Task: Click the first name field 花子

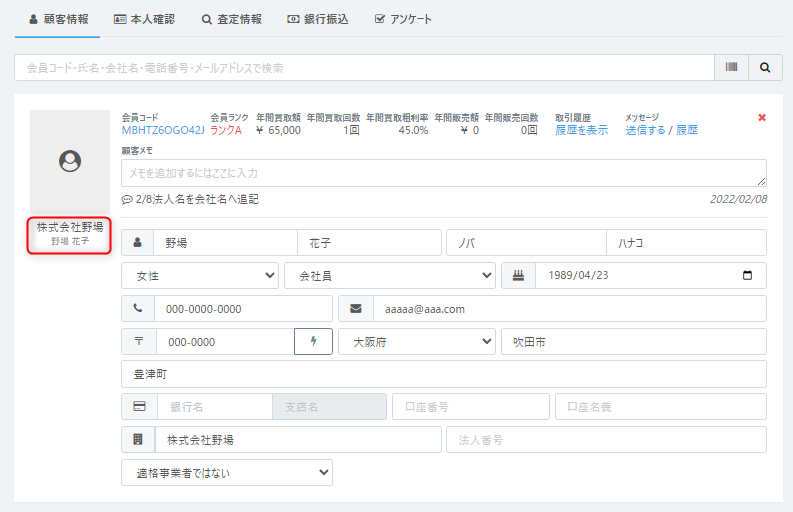Action: point(369,243)
